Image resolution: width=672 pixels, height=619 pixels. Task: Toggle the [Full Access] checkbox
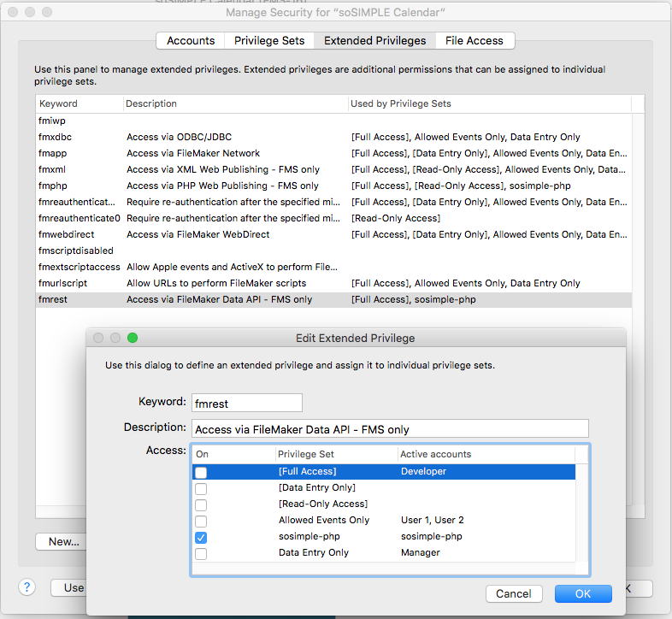(201, 472)
